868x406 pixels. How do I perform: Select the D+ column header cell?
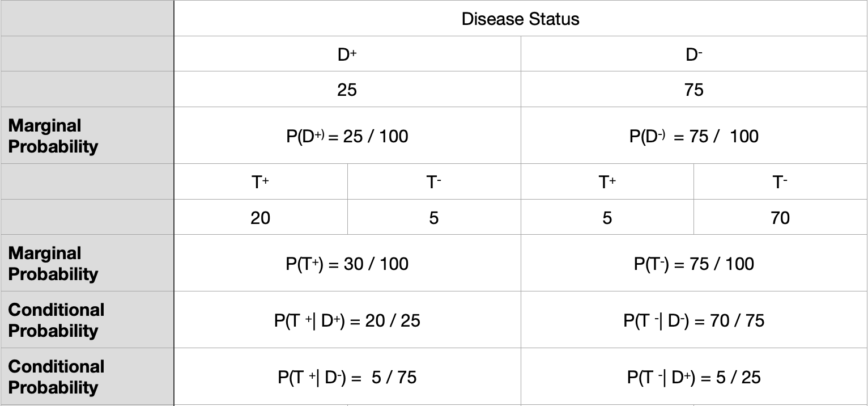point(347,54)
